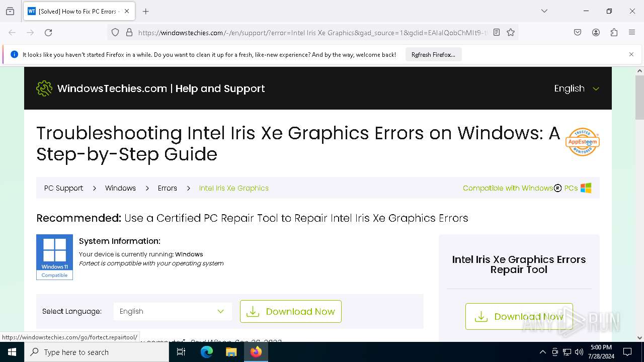Open network status tray icon
This screenshot has height=362, width=644.
(567, 352)
